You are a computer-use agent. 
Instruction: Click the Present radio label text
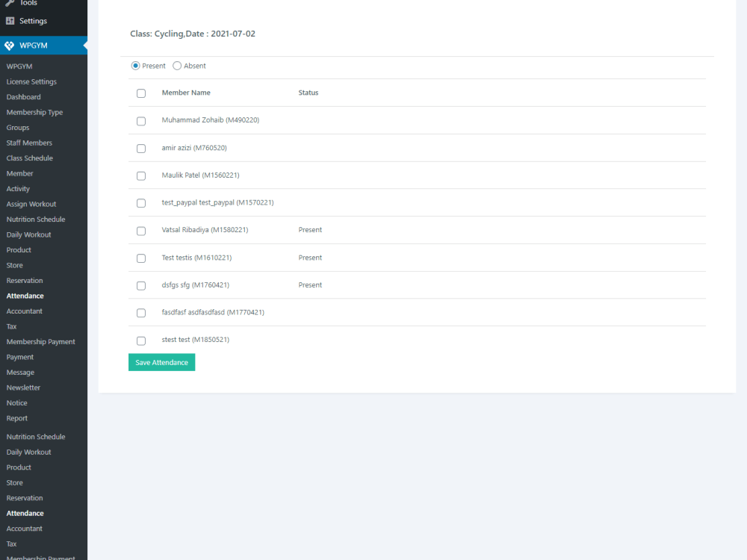pyautogui.click(x=153, y=66)
